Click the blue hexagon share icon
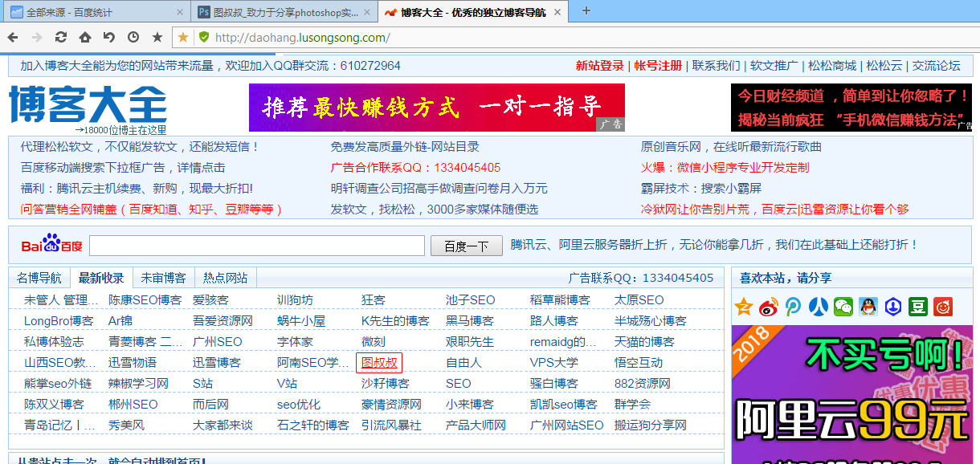The image size is (980, 464). coord(892,306)
